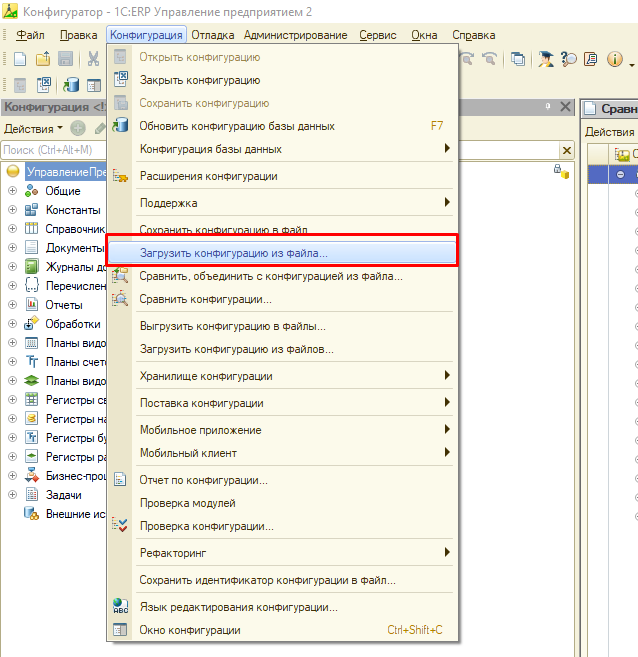The width and height of the screenshot is (638, 657).
Task: Click the Отчеты chart icon
Action: [x=31, y=304]
